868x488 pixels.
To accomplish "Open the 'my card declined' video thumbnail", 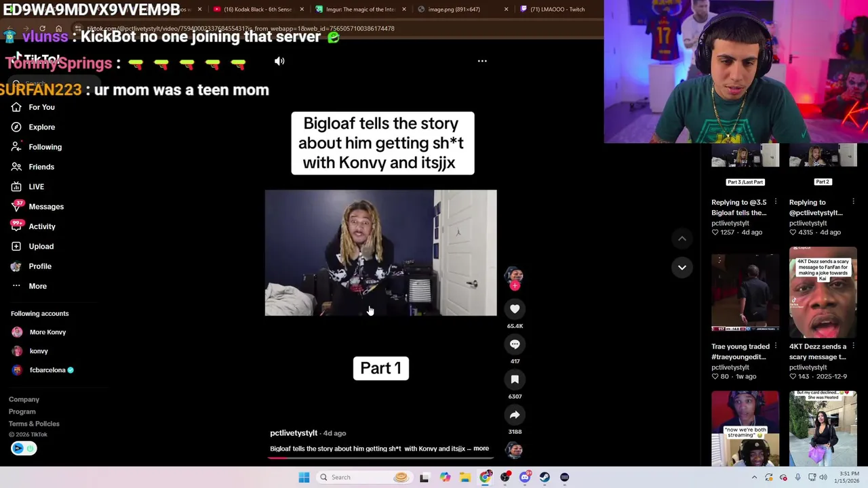I will tap(823, 428).
